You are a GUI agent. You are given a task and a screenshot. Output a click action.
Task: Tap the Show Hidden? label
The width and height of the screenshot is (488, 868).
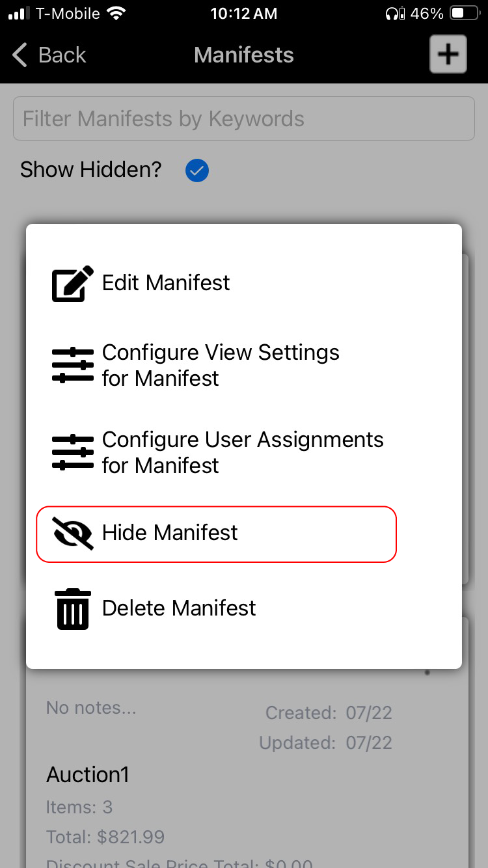(90, 170)
